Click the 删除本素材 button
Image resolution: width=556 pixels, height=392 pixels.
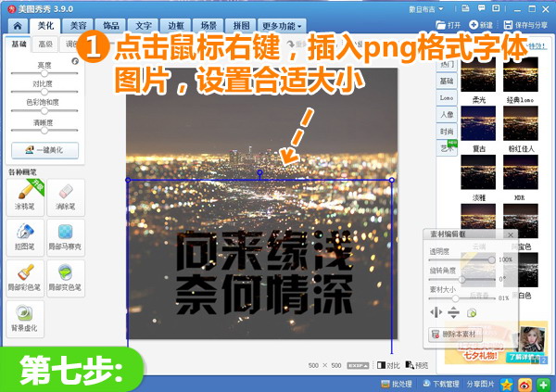tap(455, 335)
